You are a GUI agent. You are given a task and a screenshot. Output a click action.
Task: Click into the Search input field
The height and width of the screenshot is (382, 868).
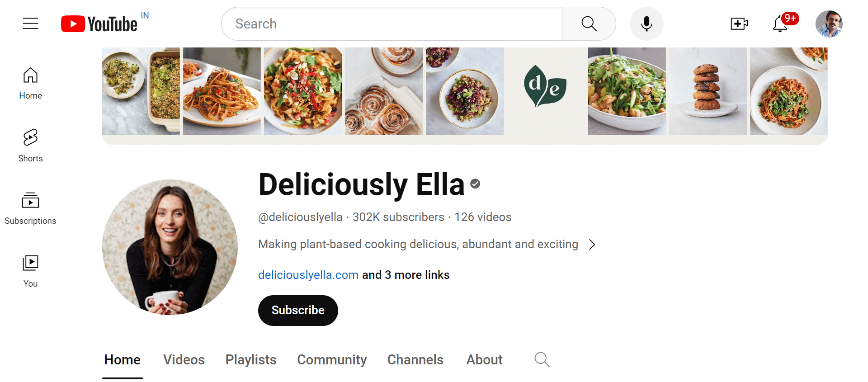[x=392, y=24]
